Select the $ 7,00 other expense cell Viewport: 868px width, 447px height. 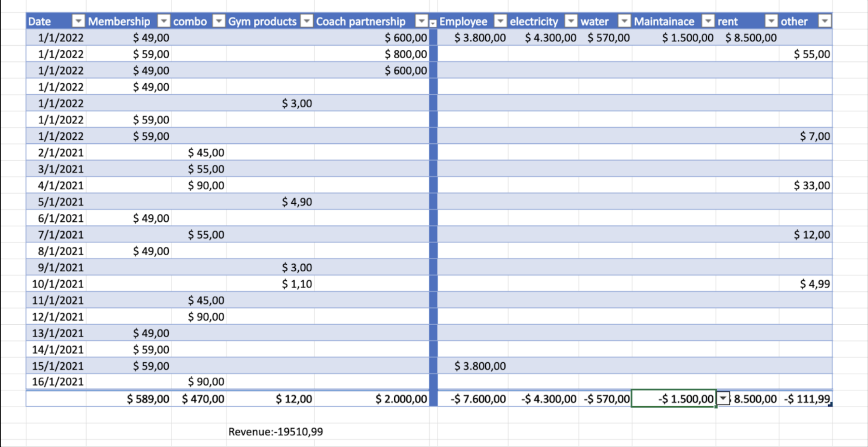pos(806,136)
